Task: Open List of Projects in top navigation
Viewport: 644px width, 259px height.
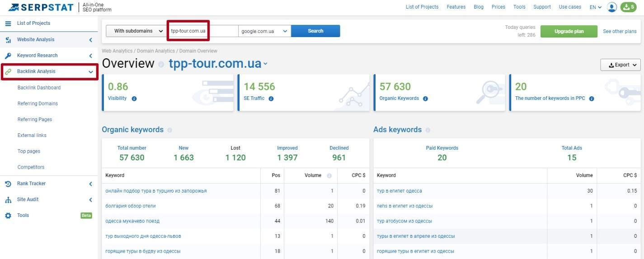Action: pos(422,7)
